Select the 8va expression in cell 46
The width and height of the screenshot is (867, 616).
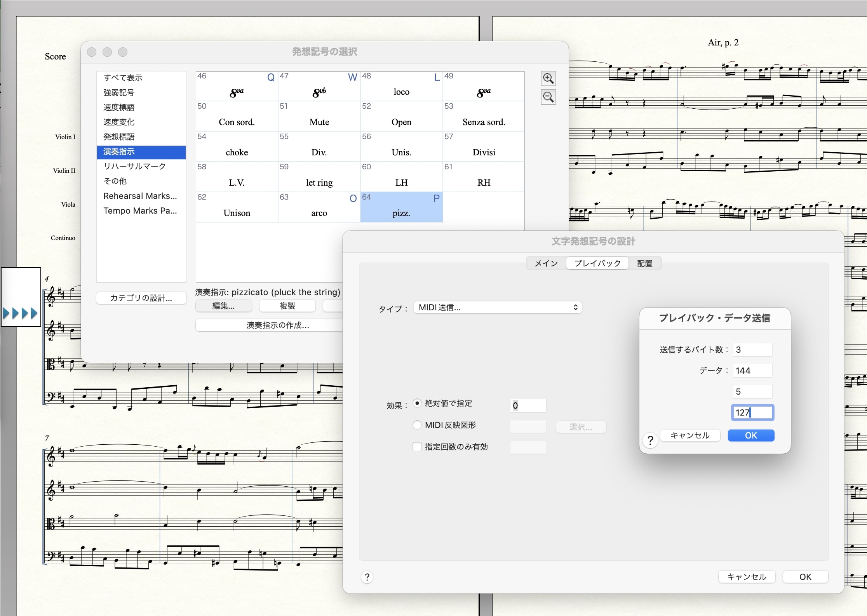click(x=237, y=86)
